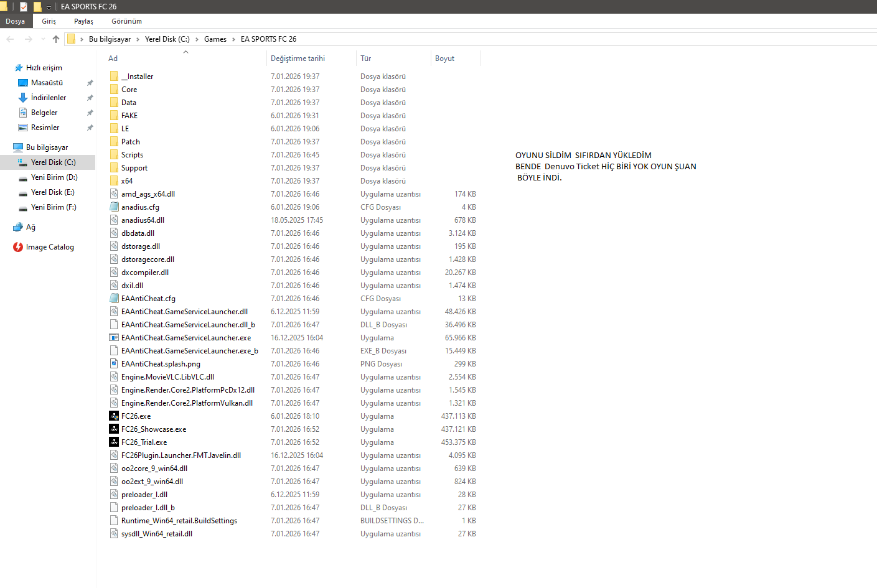Select file dbdata.dll
The width and height of the screenshot is (877, 588).
coord(138,233)
